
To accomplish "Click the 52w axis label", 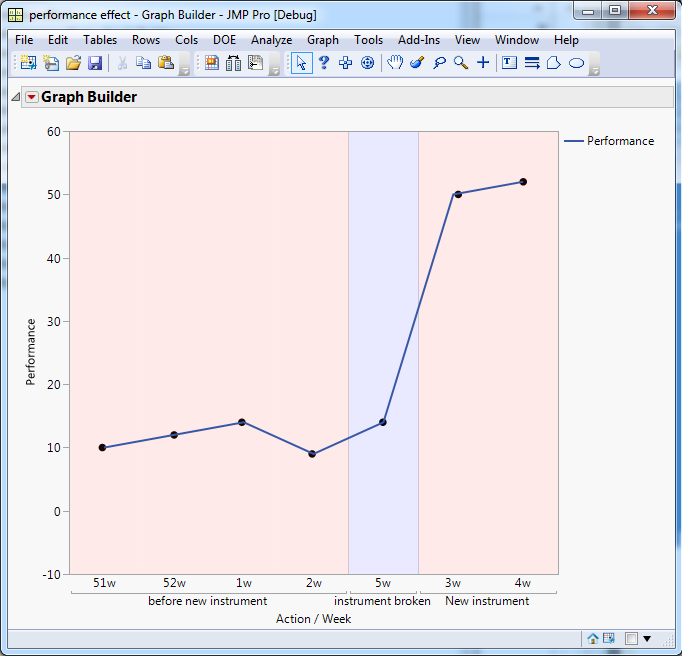I will [x=174, y=583].
